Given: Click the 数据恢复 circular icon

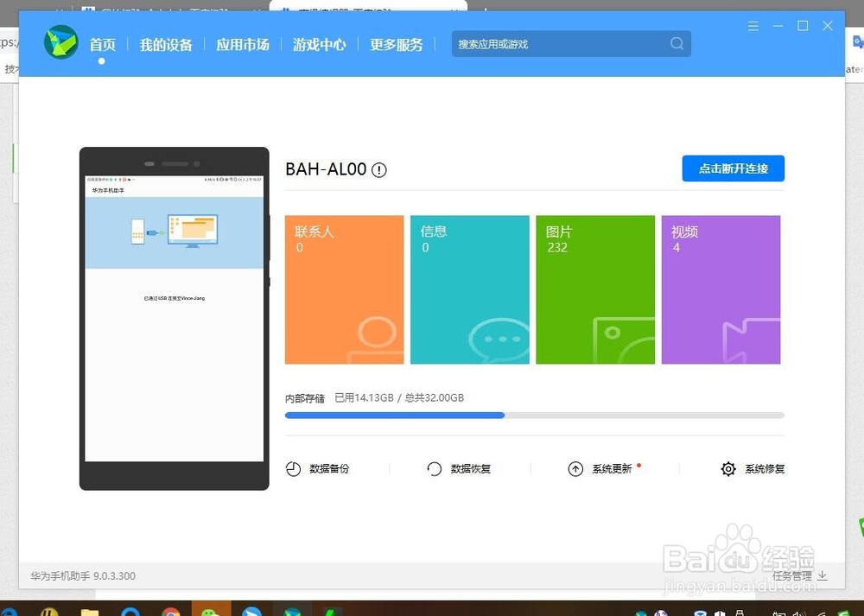Looking at the screenshot, I should [x=435, y=469].
